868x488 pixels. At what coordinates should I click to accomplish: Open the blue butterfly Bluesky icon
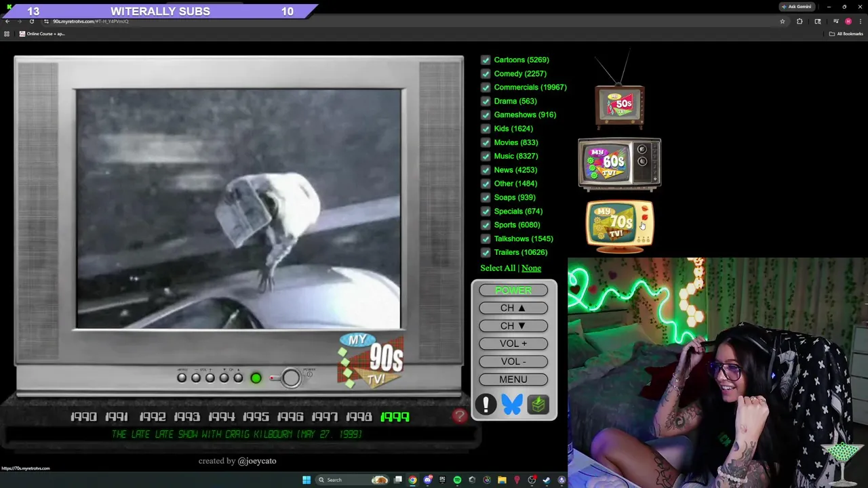tap(512, 405)
